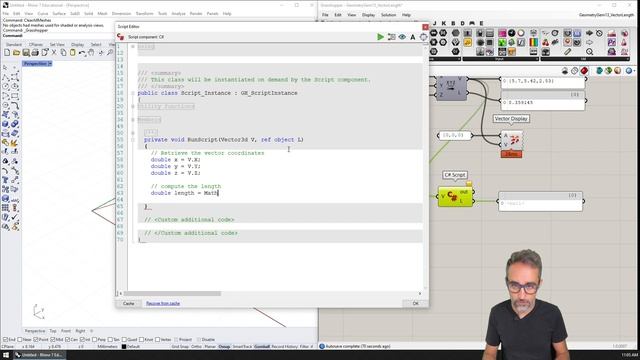This screenshot has width=640, height=360.
Task: Click the Rhino Open folder icon
Action: (16, 53)
